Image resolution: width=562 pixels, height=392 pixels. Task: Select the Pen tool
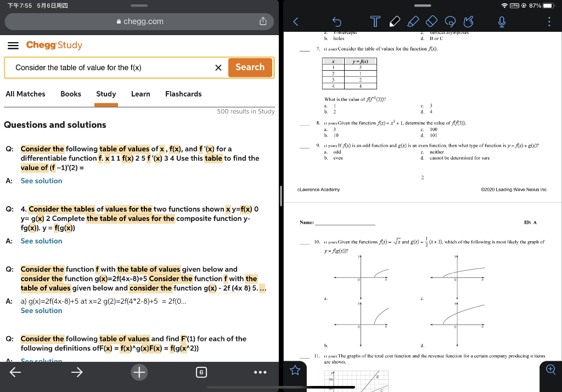(394, 21)
